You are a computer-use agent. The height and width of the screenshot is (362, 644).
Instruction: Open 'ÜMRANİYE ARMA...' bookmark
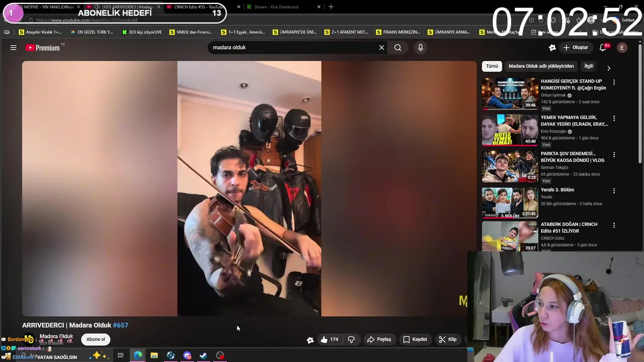pyautogui.click(x=449, y=32)
